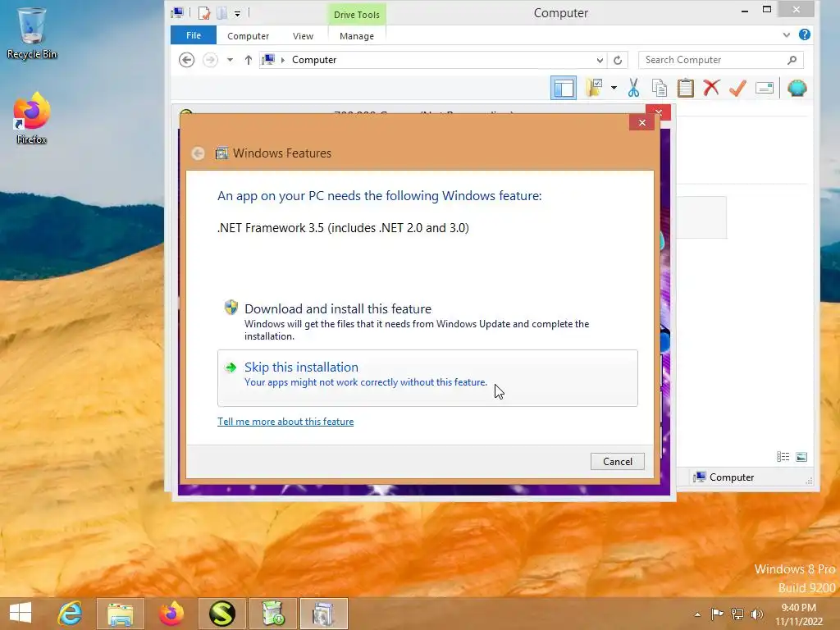The width and height of the screenshot is (840, 630).
Task: Click the Cancel button in Windows Features
Action: [617, 461]
